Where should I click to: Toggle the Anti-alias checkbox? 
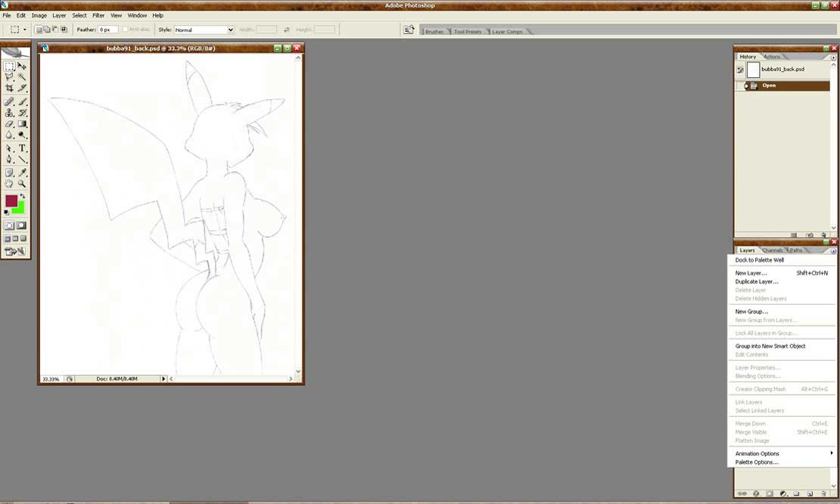(126, 30)
